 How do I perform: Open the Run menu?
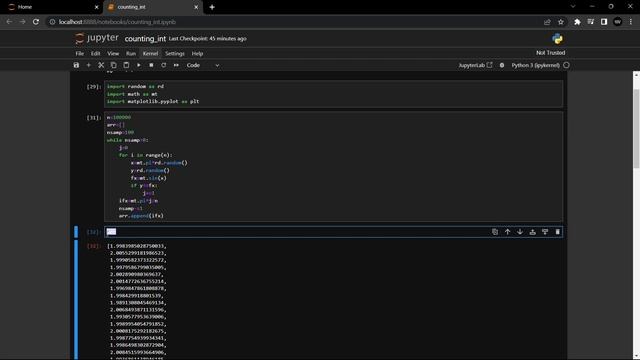click(131, 53)
